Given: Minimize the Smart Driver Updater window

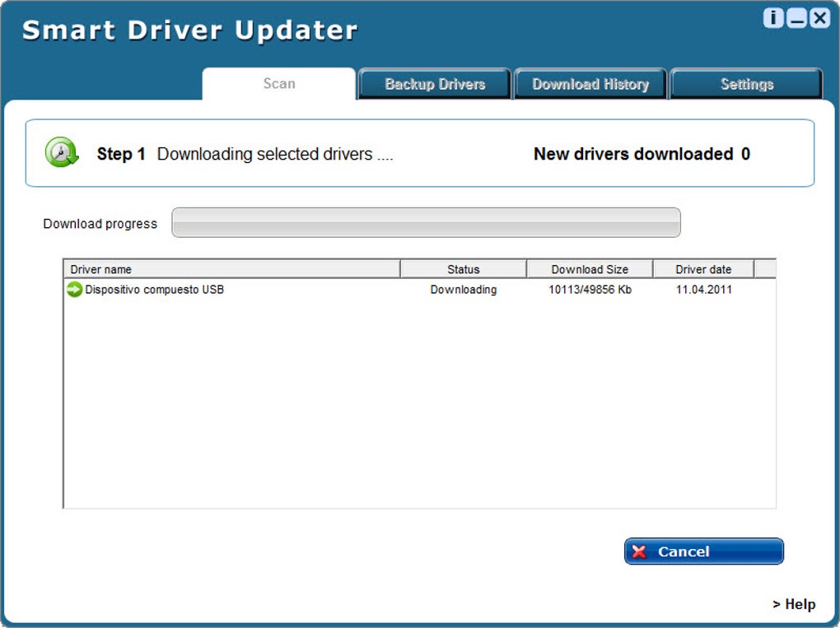Looking at the screenshot, I should [796, 18].
